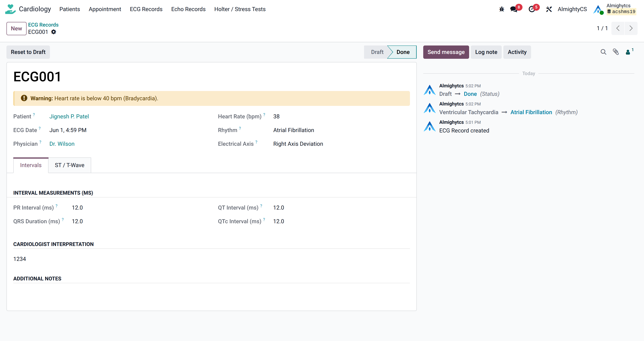Click the Send message button
The width and height of the screenshot is (644, 341).
pyautogui.click(x=446, y=52)
